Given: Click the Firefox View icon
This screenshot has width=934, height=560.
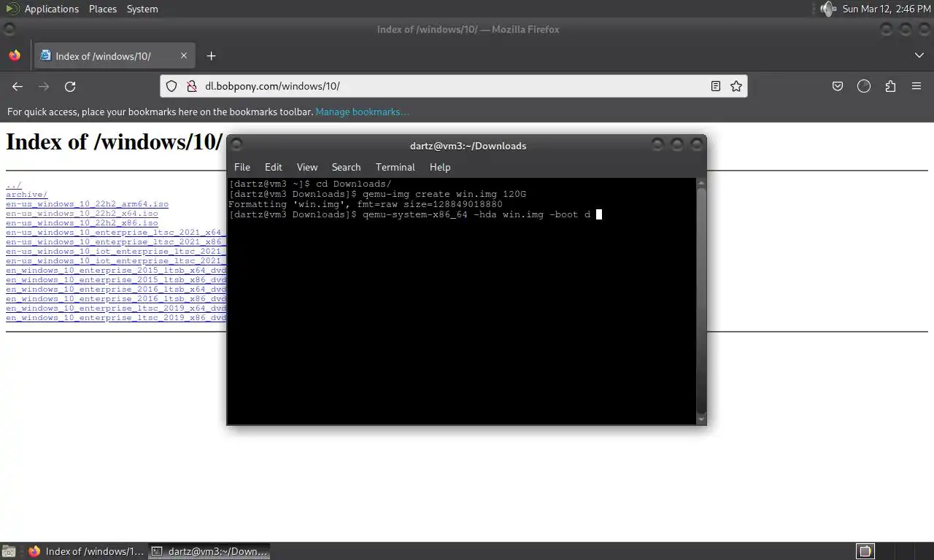Looking at the screenshot, I should coord(15,55).
